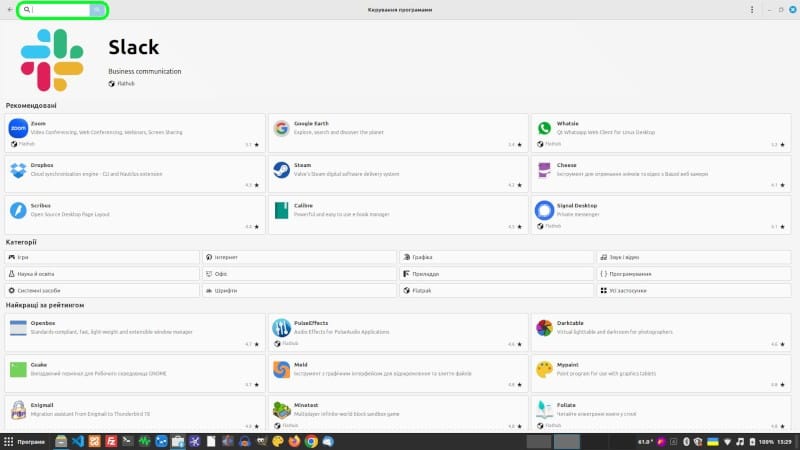
Task: Open the Ігри category
Action: 102,257
